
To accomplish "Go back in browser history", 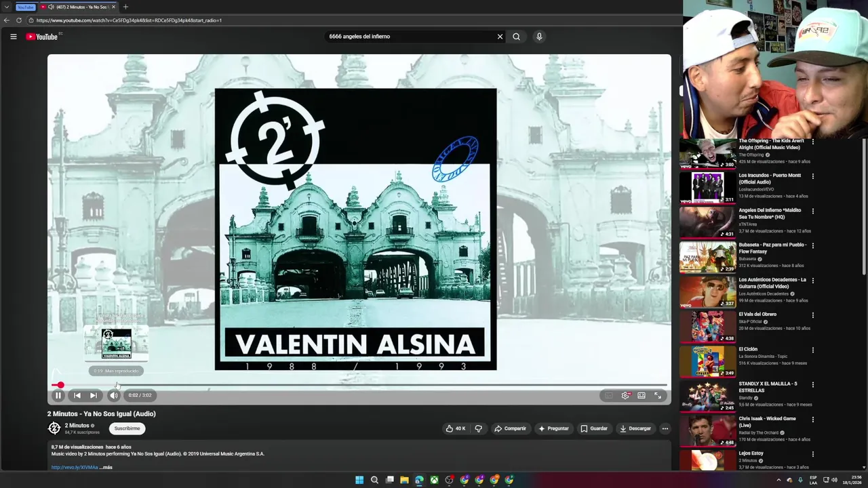I will point(6,20).
